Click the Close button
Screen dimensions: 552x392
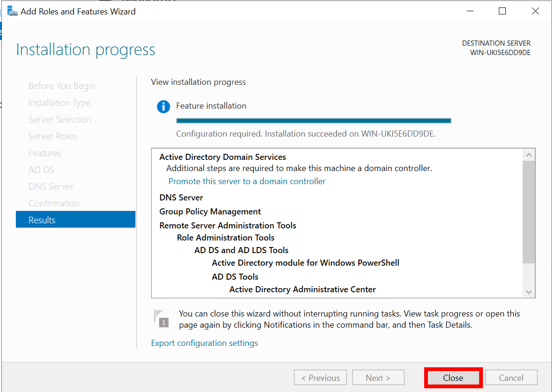tap(453, 378)
